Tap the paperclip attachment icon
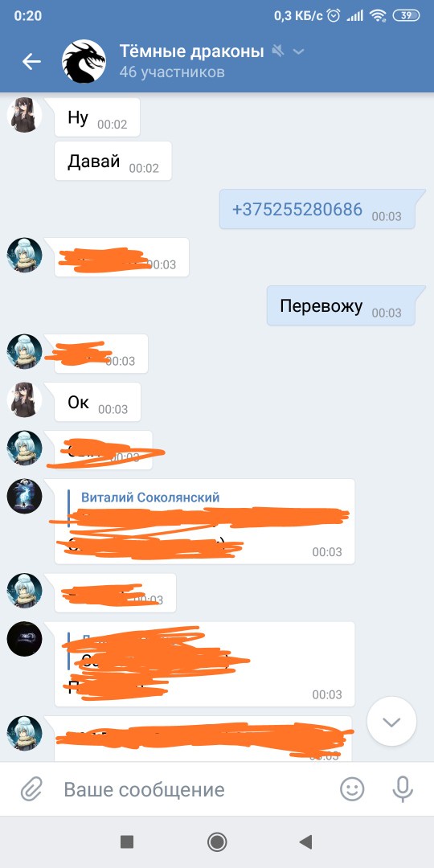 (x=31, y=789)
